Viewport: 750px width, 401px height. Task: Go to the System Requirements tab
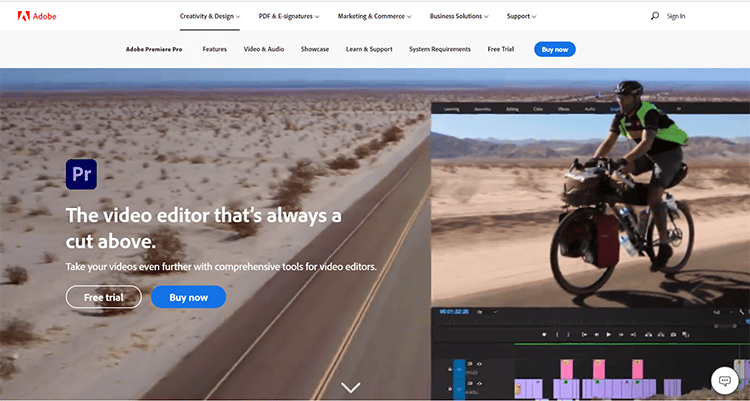tap(440, 49)
